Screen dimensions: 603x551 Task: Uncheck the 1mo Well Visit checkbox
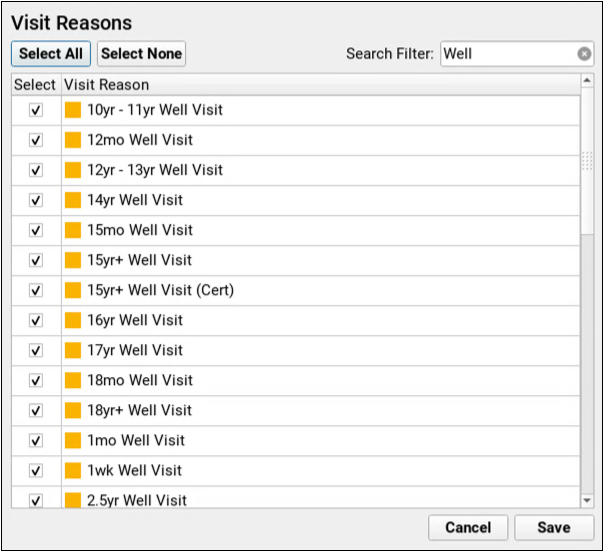click(36, 440)
